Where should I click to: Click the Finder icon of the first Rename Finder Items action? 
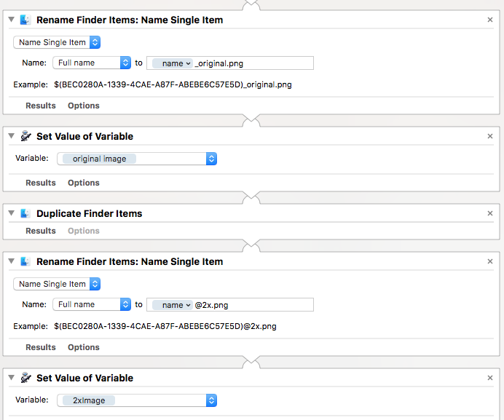[25, 20]
